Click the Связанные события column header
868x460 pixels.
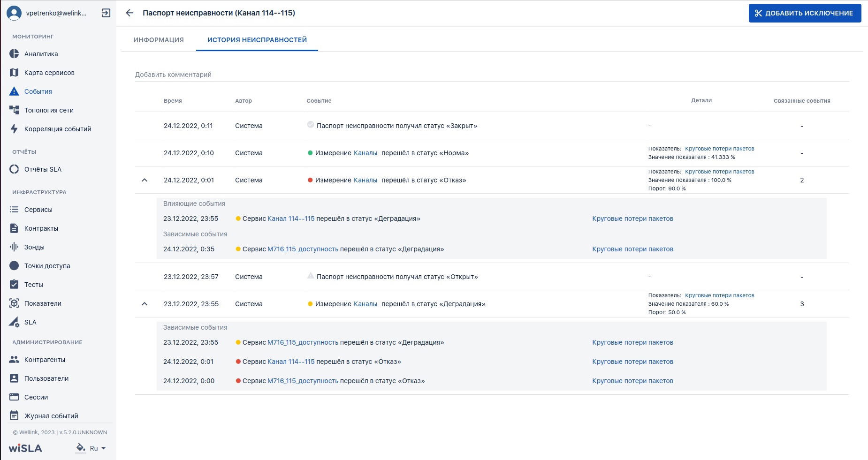[x=802, y=101]
